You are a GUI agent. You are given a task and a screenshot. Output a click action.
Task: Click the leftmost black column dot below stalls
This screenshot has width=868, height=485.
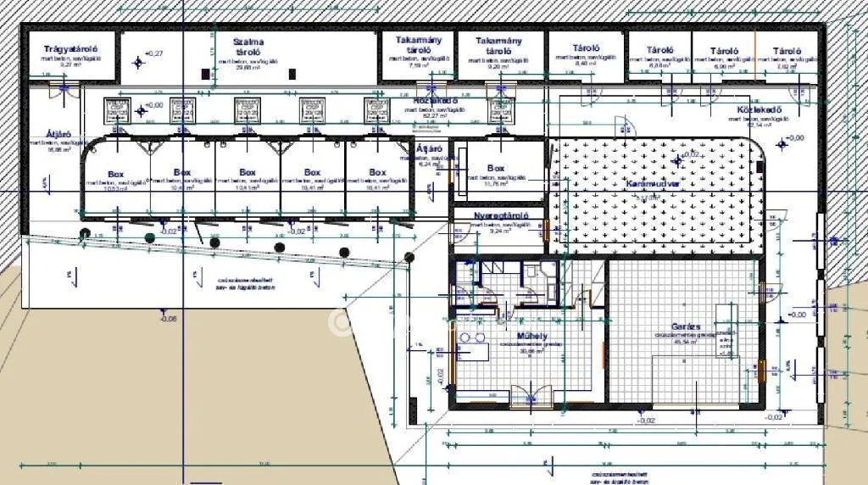pos(85,232)
